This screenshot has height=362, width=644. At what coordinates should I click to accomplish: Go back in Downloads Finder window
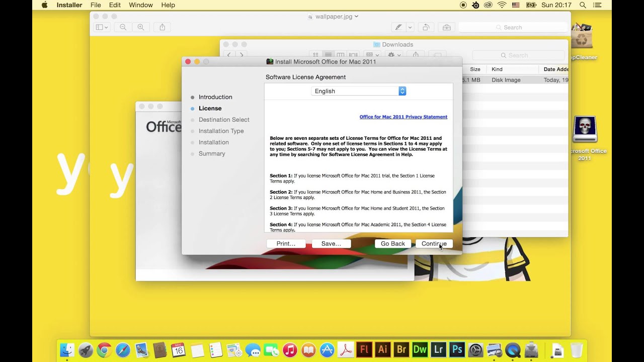tap(229, 55)
